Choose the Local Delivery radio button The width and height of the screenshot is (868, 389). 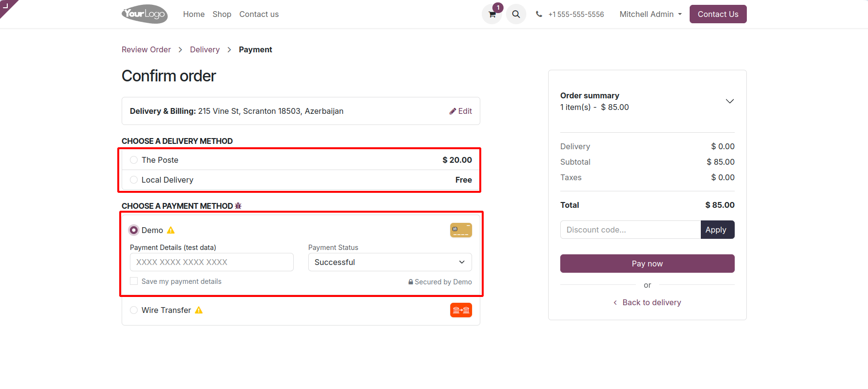pyautogui.click(x=134, y=180)
